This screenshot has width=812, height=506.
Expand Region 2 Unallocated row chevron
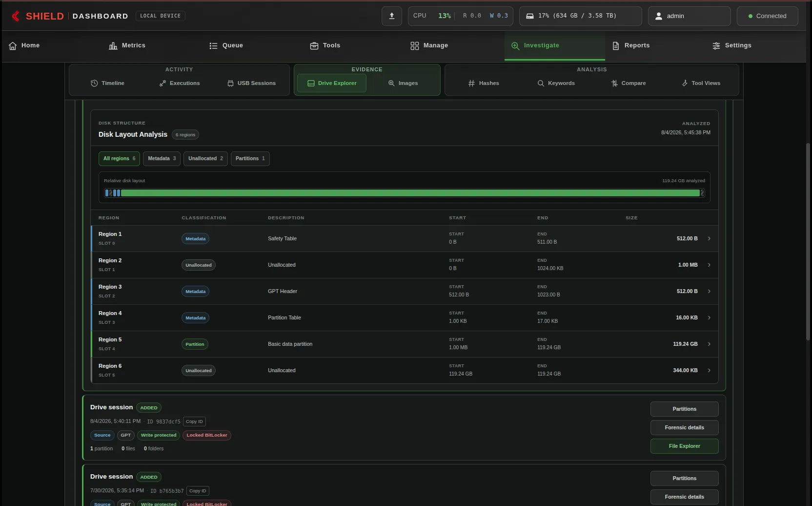709,265
